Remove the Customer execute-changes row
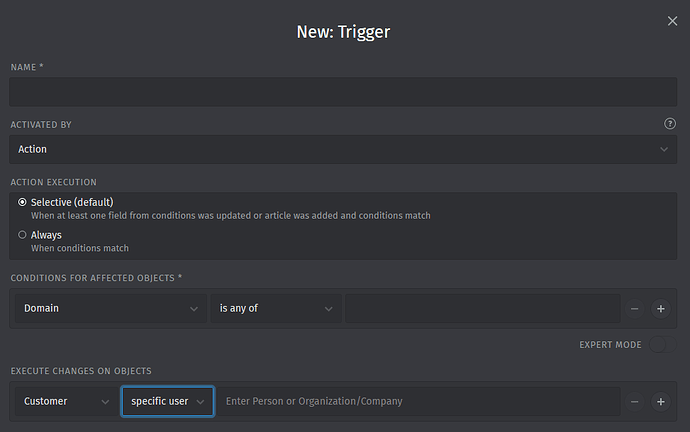 point(634,402)
